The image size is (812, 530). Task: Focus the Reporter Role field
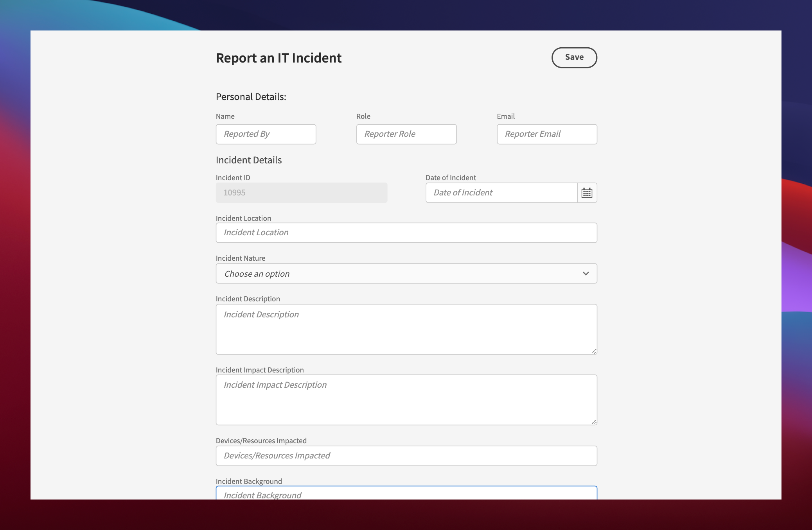point(406,134)
